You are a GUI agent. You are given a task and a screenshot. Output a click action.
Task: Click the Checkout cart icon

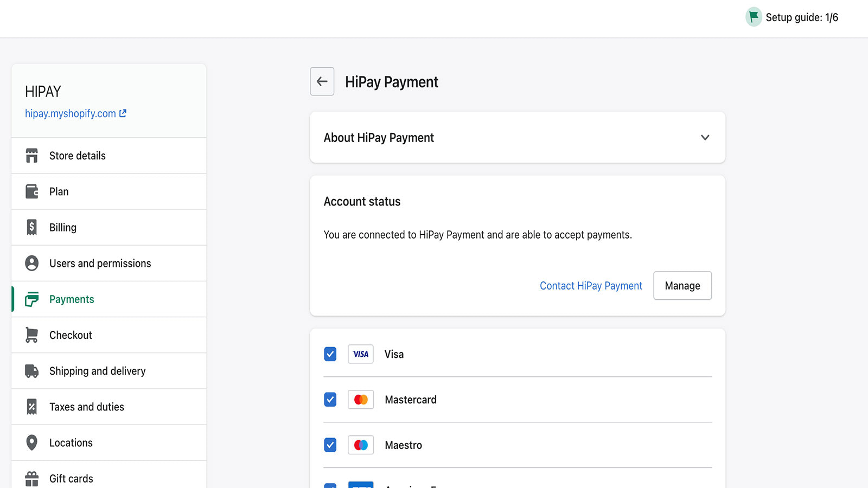coord(32,335)
